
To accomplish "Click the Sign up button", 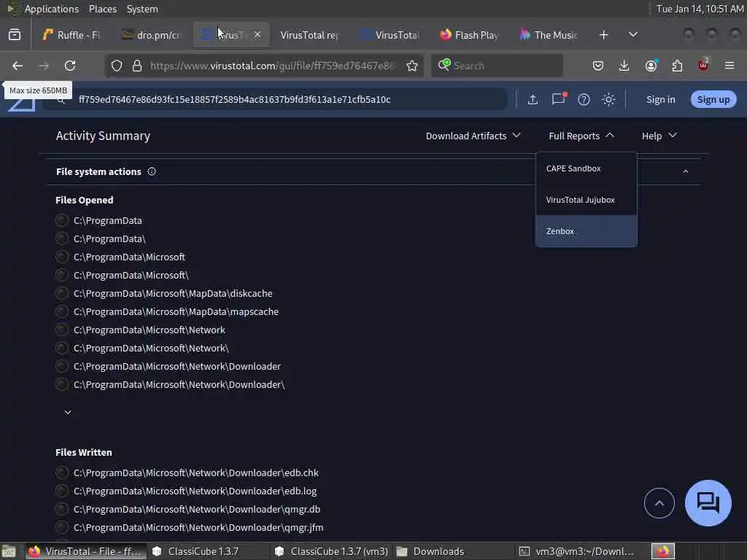I will 713,99.
